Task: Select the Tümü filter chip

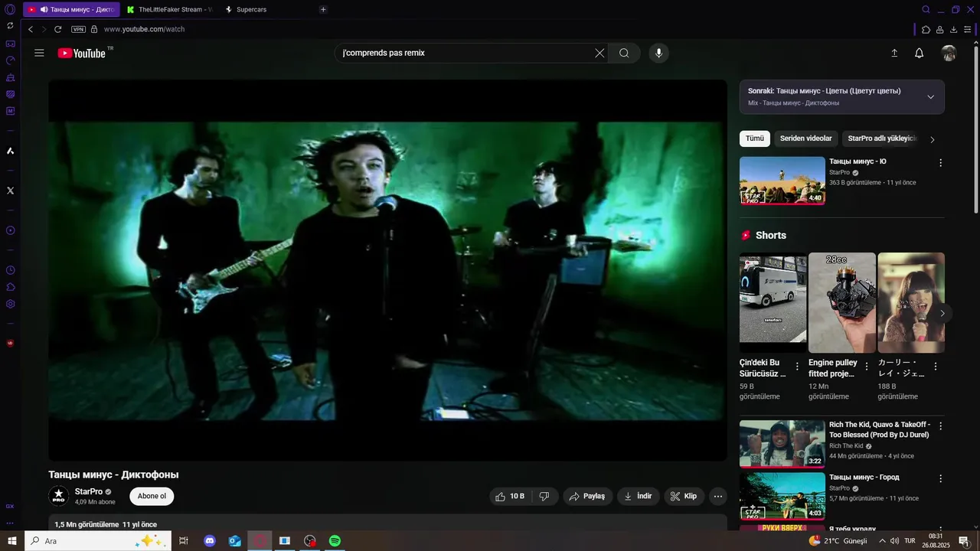Action: pos(755,139)
